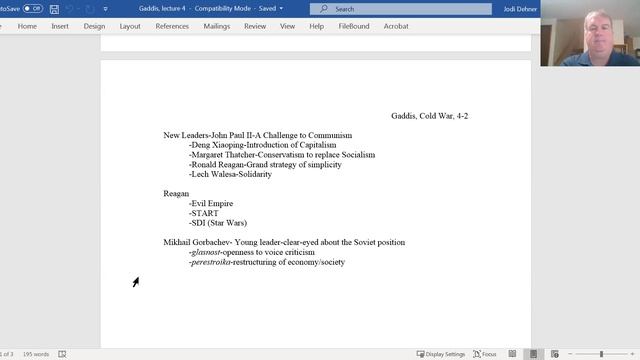Open the Mailings tab
The width and height of the screenshot is (640, 360).
217,26
